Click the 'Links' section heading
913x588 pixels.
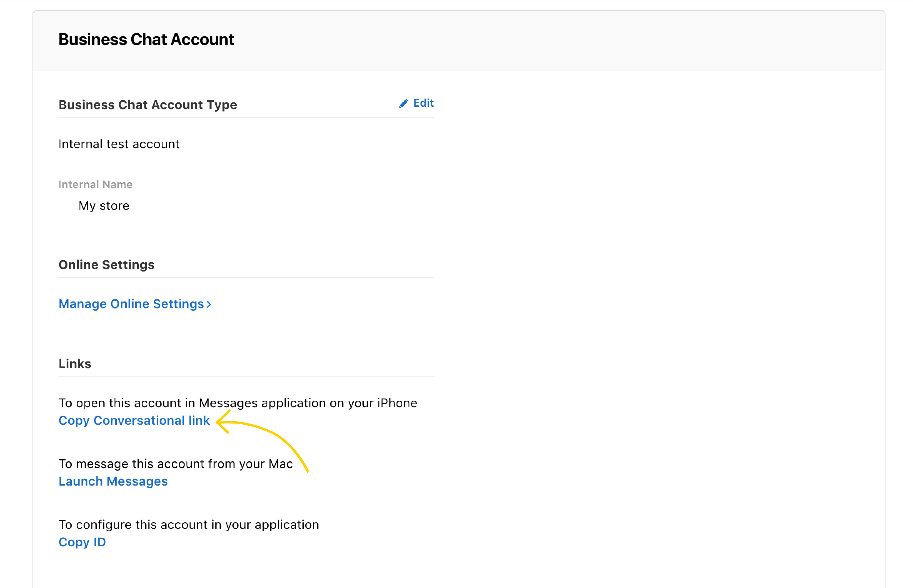click(x=75, y=364)
